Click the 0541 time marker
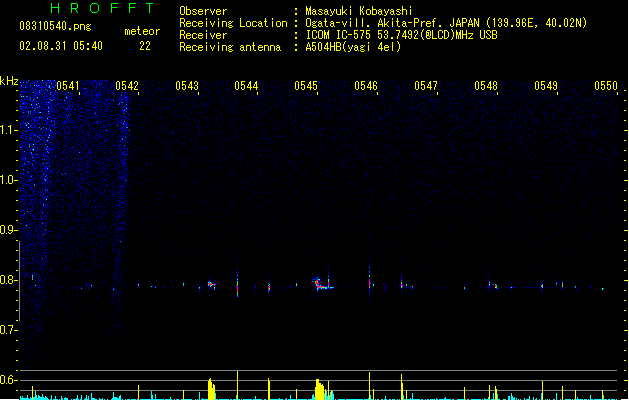Image resolution: width=629 pixels, height=400 pixels. point(67,86)
